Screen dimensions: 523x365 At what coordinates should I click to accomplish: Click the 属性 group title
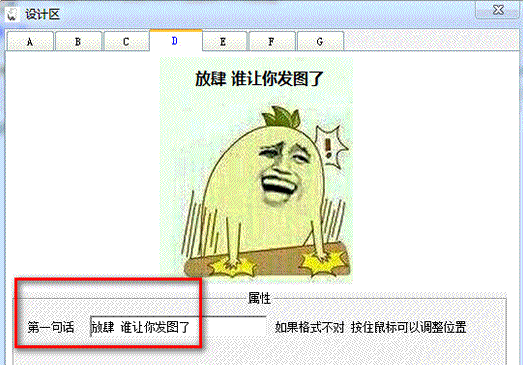[x=259, y=298]
